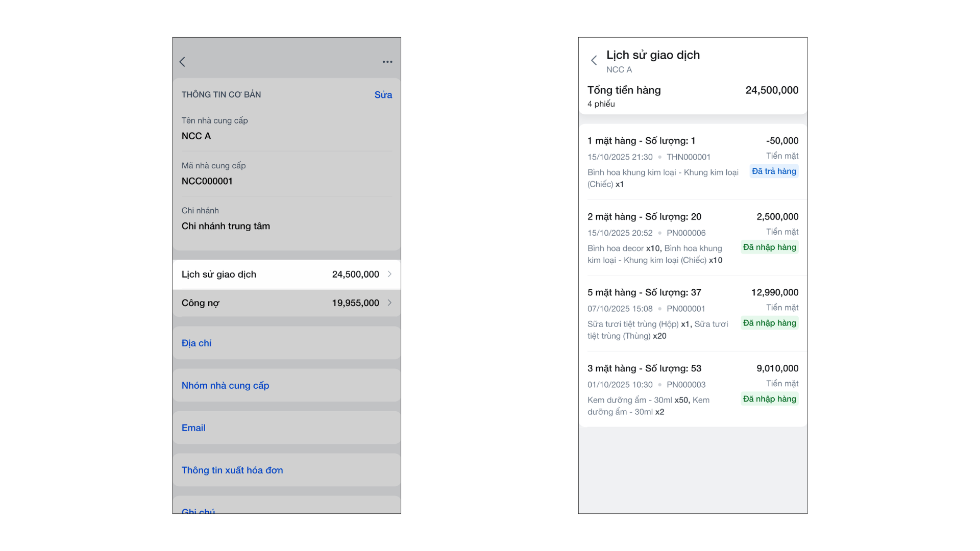This screenshot has width=980, height=551.
Task: Click Nhóm nhà cung cấp link
Action: (225, 386)
